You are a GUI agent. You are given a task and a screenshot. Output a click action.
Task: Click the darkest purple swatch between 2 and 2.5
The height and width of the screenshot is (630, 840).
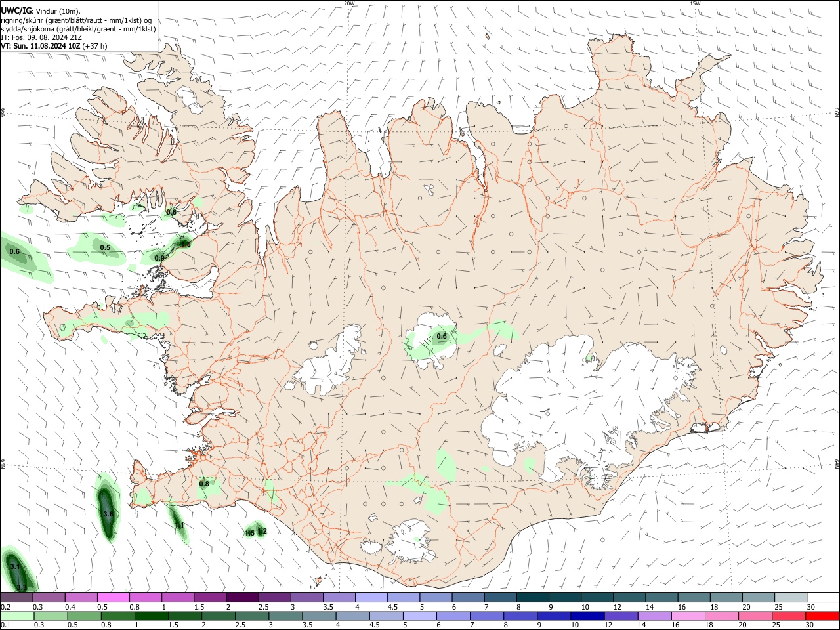(x=242, y=597)
